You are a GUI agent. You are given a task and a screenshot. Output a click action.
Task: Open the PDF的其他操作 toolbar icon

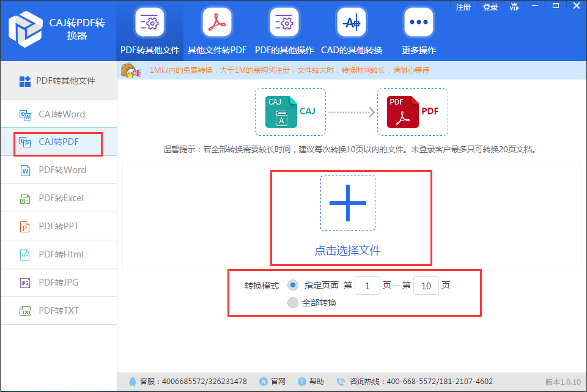tap(284, 23)
